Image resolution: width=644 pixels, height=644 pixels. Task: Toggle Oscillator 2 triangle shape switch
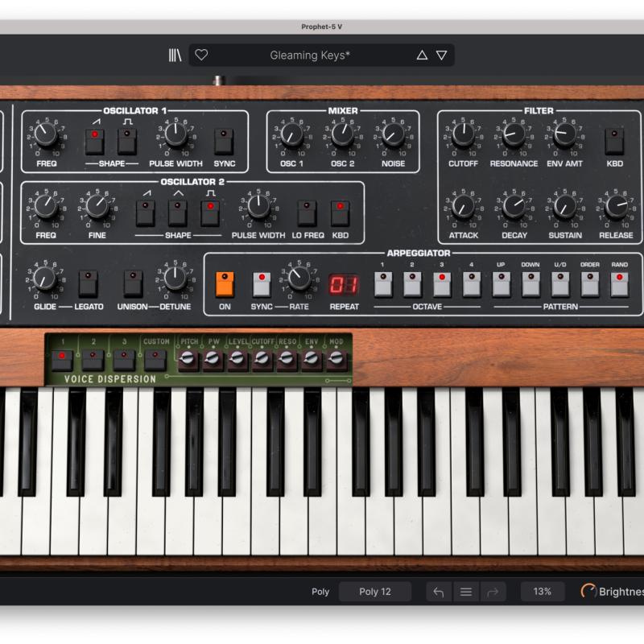tap(177, 213)
